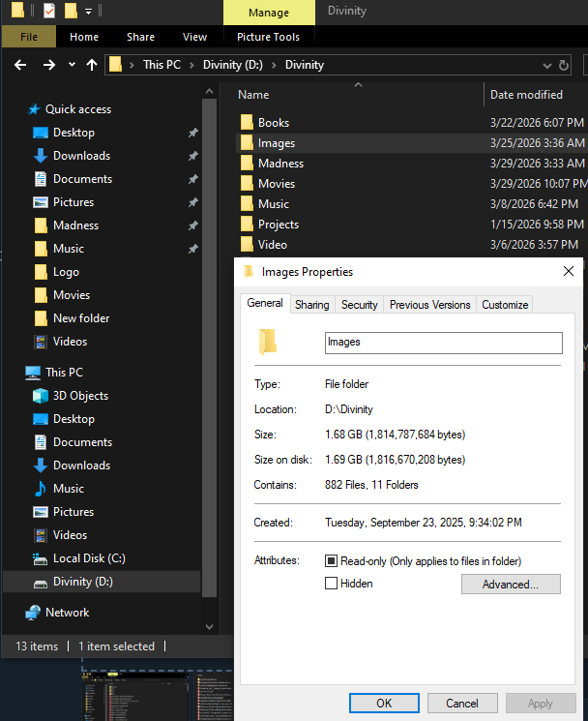Open the Logo folder in Quick access
Screen dimensions: 588x721
click(66, 272)
